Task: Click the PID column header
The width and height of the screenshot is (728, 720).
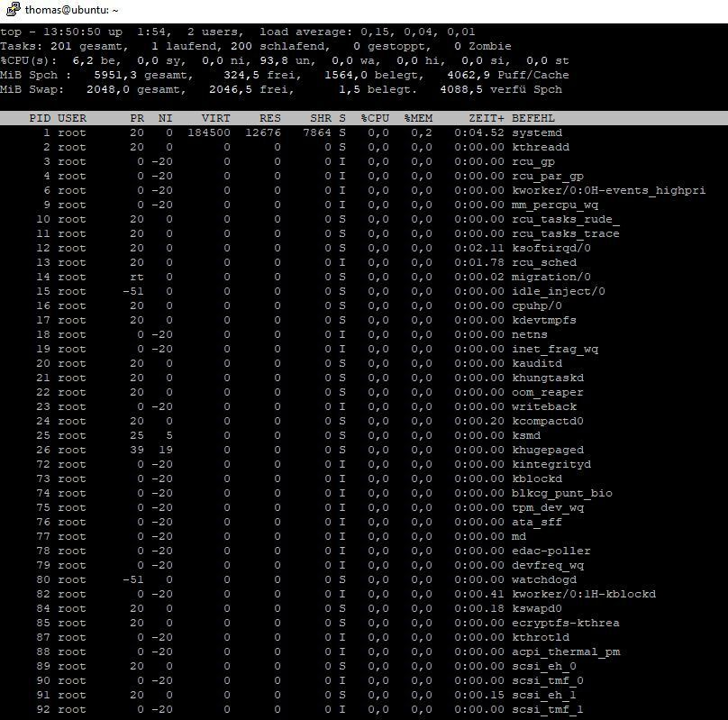Action: point(40,118)
